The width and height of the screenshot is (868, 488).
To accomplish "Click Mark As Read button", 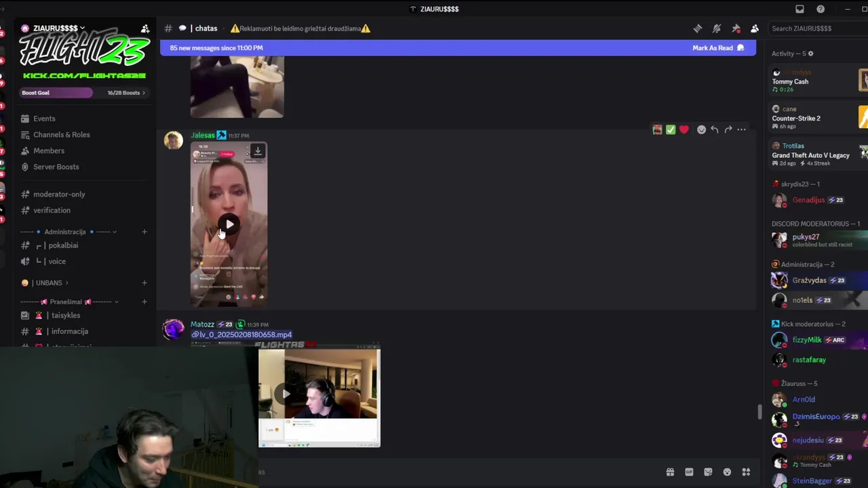I will 718,48.
